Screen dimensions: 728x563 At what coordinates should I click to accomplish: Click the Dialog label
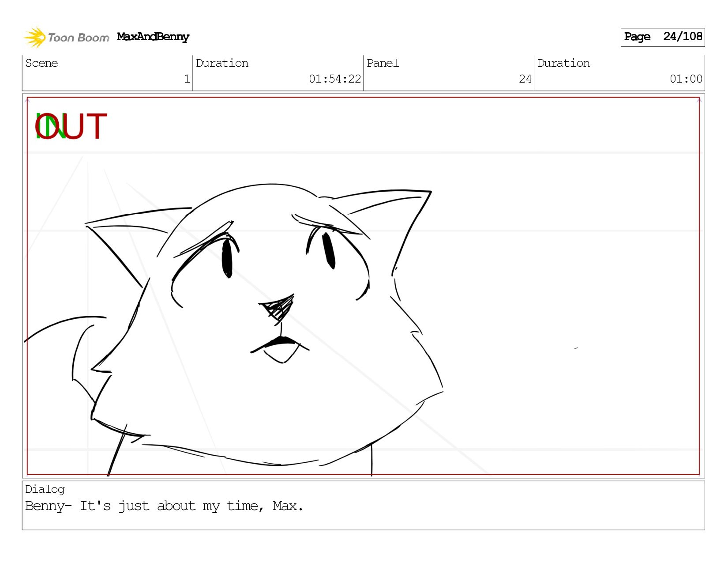(45, 489)
